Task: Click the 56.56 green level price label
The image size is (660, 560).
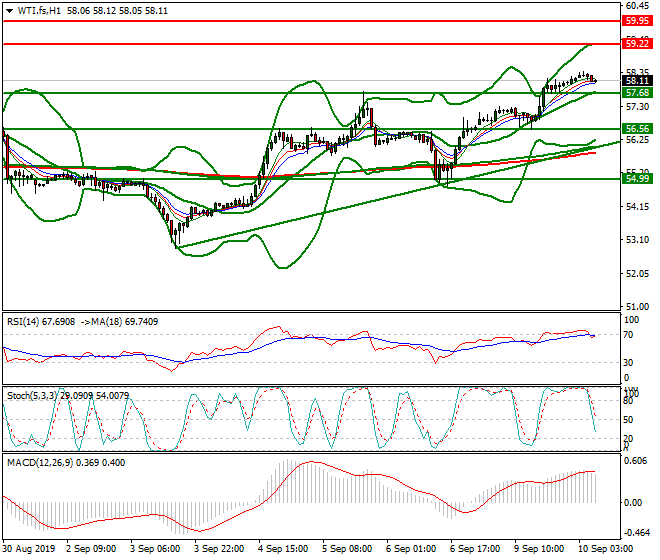Action: click(x=637, y=129)
